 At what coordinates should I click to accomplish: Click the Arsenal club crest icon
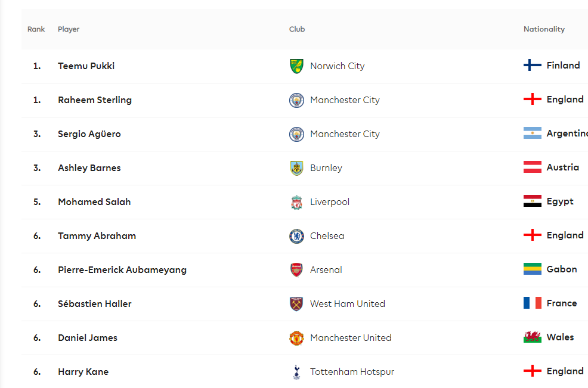coord(296,270)
